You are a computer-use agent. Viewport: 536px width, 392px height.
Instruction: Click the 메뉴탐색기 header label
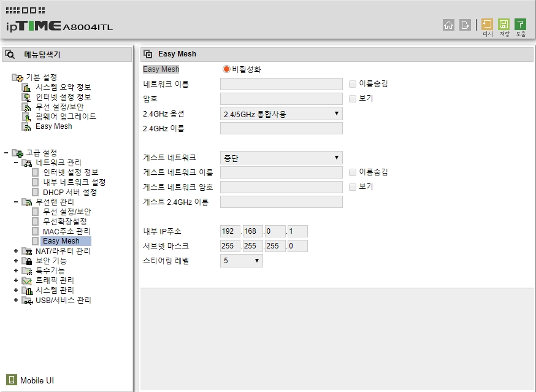(42, 55)
